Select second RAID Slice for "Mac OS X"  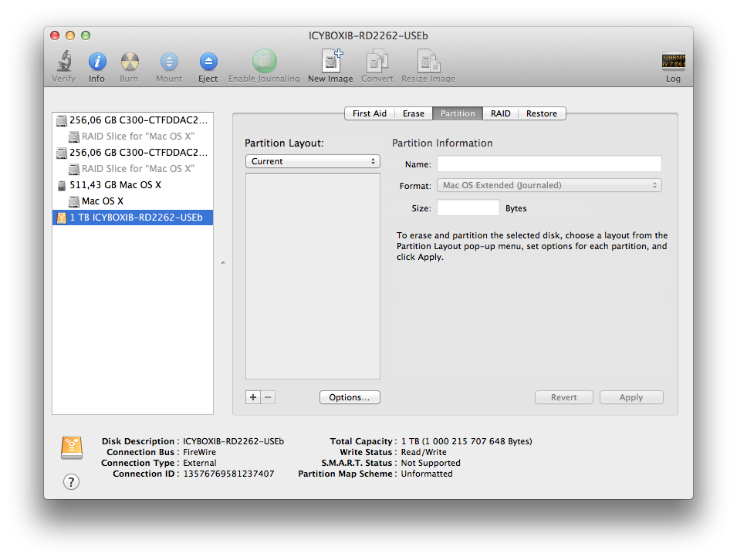133,169
